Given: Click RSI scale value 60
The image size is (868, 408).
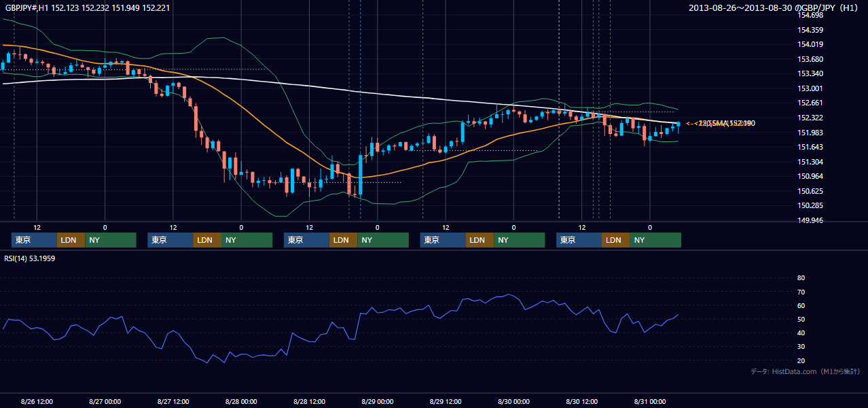Looking at the screenshot, I should (x=801, y=305).
